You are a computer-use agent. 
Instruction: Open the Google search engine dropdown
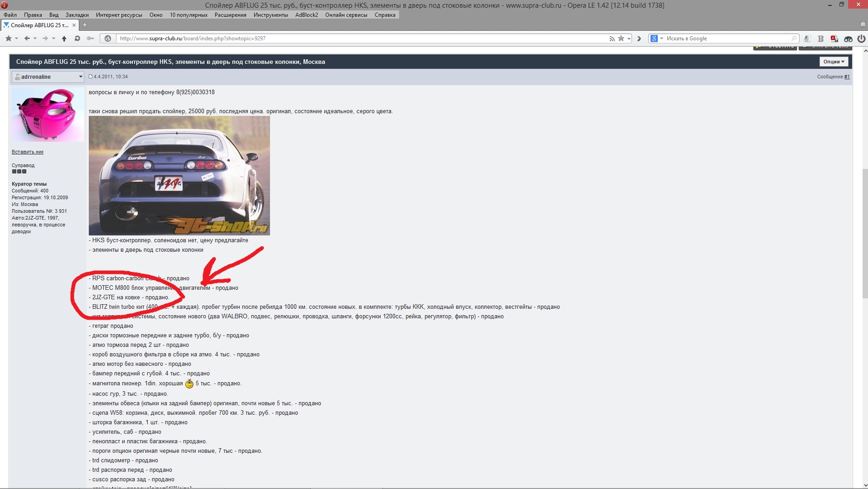661,38
